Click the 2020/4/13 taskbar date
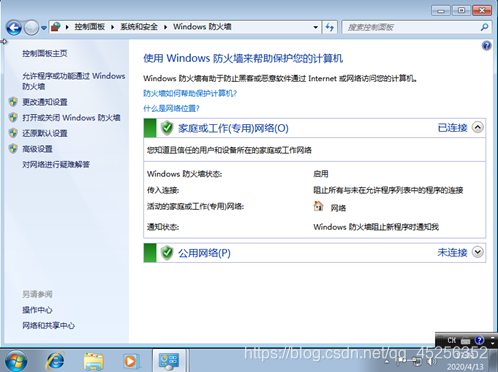This screenshot has width=498, height=372. tap(465, 367)
